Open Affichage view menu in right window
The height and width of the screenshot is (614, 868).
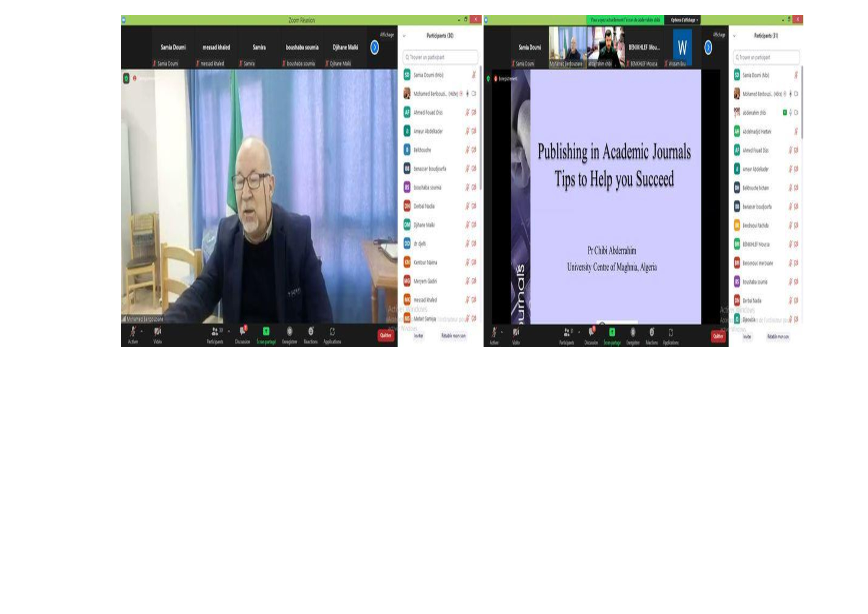719,35
